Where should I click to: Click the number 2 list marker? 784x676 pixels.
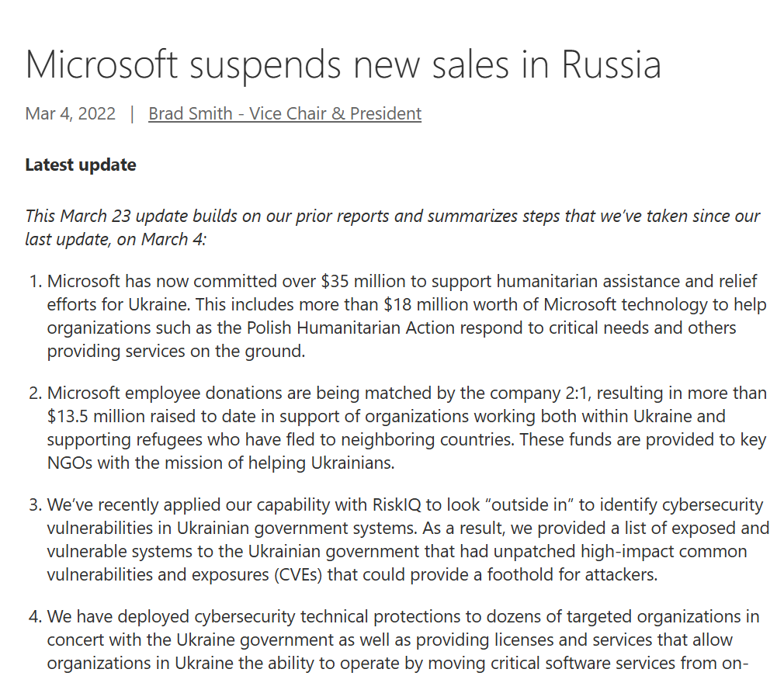[35, 393]
